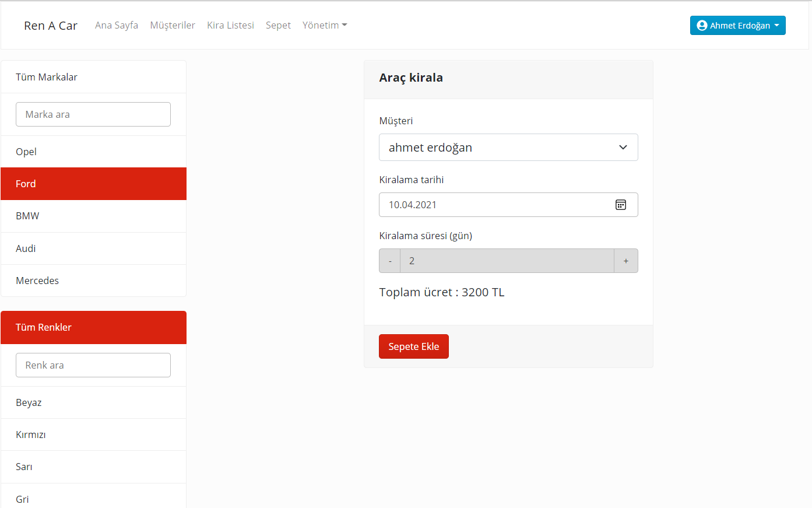The image size is (812, 508).
Task: Click the Marka ara search field
Action: pos(93,114)
